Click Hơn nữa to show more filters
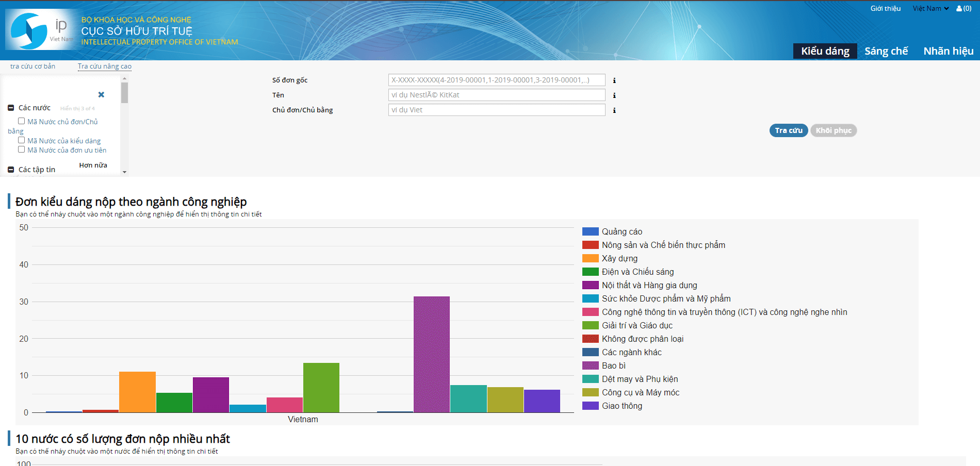The image size is (980, 466). (x=93, y=165)
